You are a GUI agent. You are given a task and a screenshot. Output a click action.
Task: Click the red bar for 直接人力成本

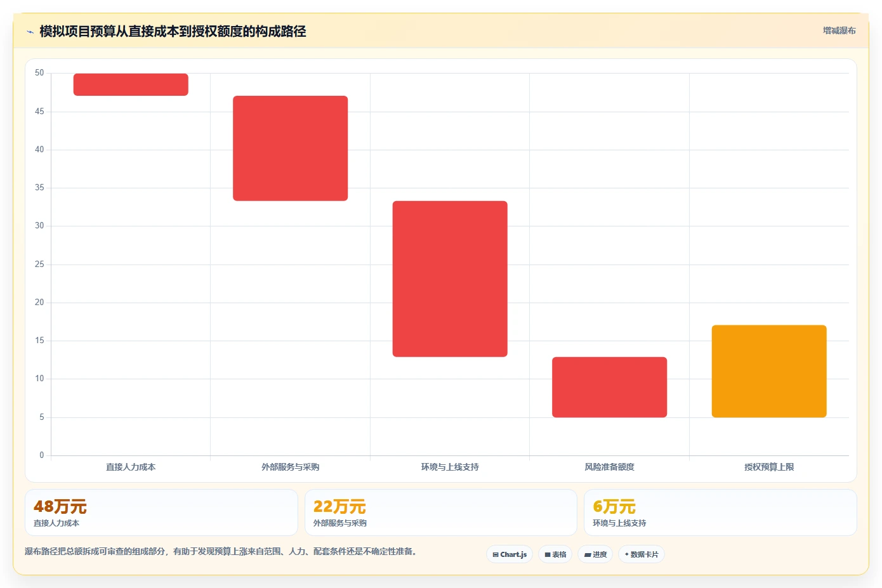(131, 84)
